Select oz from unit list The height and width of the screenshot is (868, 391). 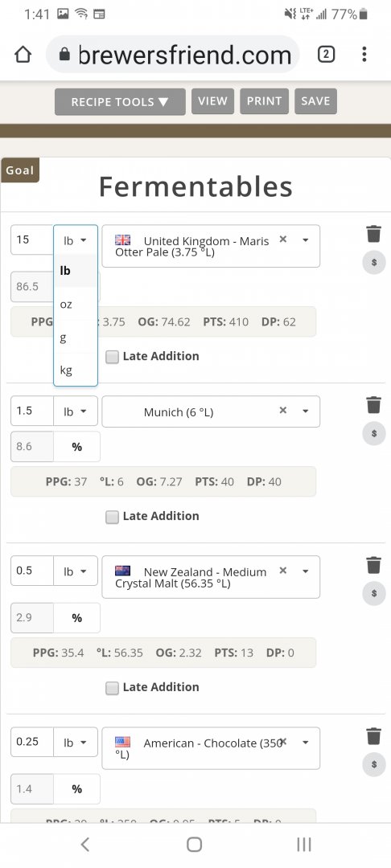pyautogui.click(x=76, y=304)
